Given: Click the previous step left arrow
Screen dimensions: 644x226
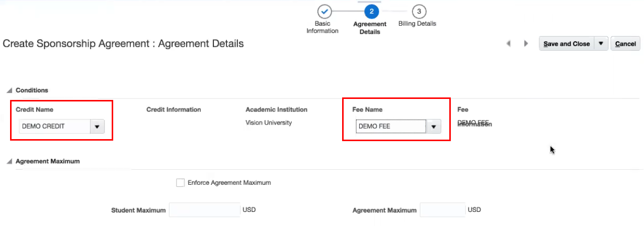Looking at the screenshot, I should [509, 44].
